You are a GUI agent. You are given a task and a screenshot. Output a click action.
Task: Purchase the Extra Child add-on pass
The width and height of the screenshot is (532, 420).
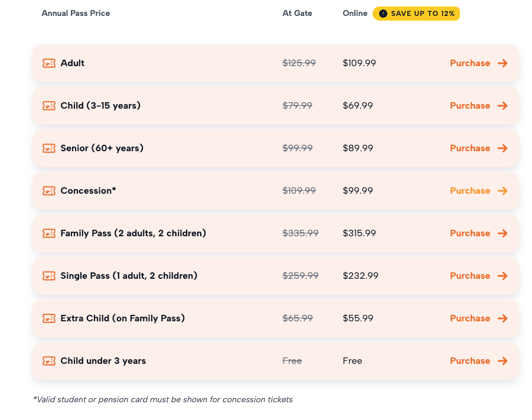(x=470, y=318)
